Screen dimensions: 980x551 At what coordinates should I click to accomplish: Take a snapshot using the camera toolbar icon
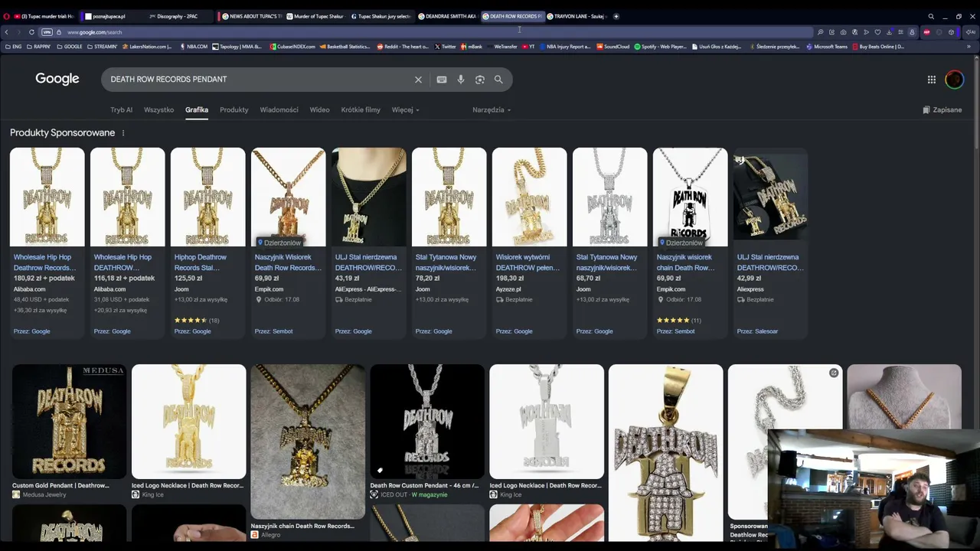843,32
